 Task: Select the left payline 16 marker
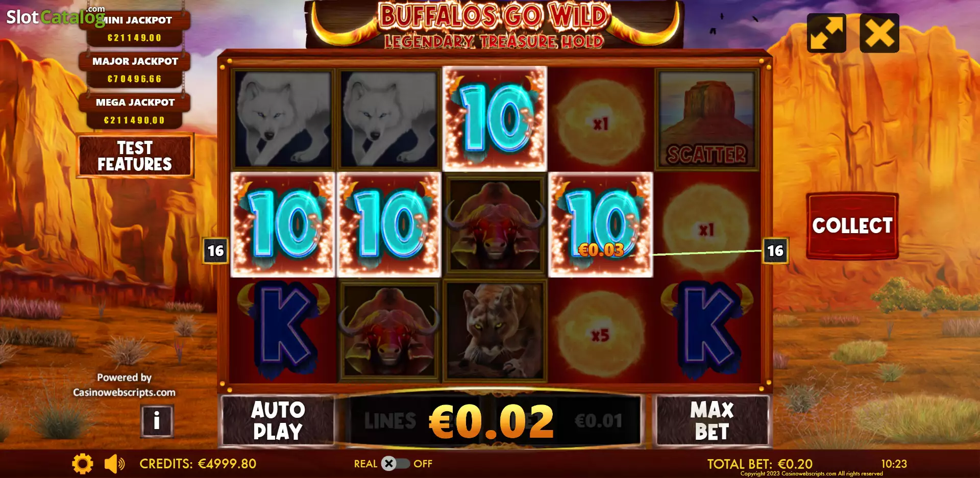point(215,250)
